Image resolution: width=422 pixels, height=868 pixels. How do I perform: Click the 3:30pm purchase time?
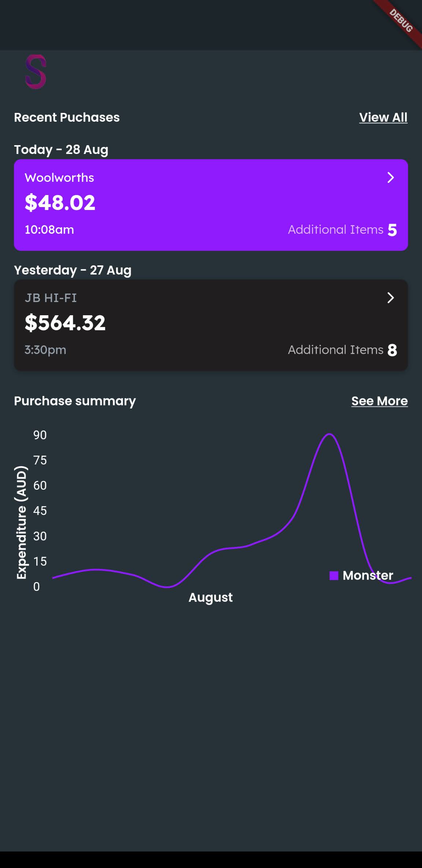pyautogui.click(x=45, y=350)
